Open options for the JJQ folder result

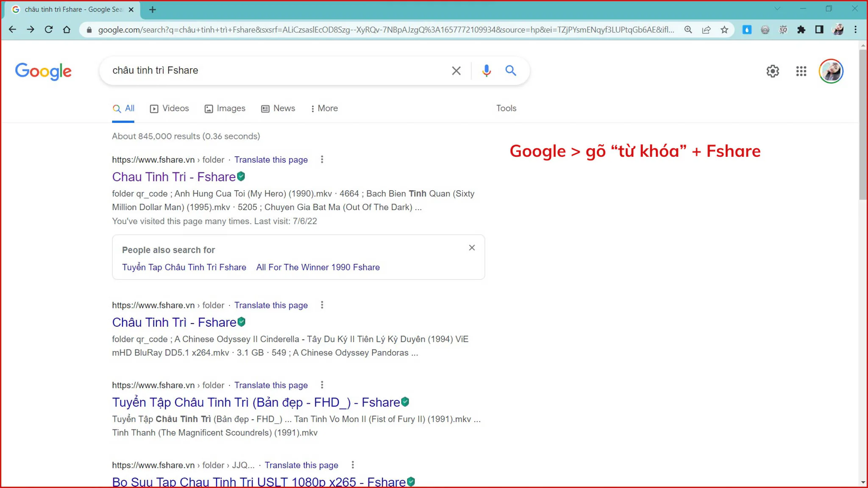click(x=353, y=465)
